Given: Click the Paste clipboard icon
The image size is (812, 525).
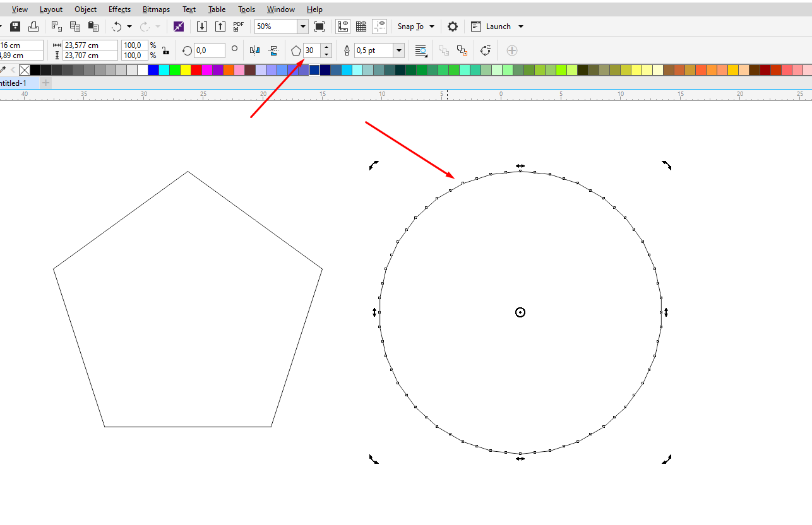Looking at the screenshot, I should point(93,27).
